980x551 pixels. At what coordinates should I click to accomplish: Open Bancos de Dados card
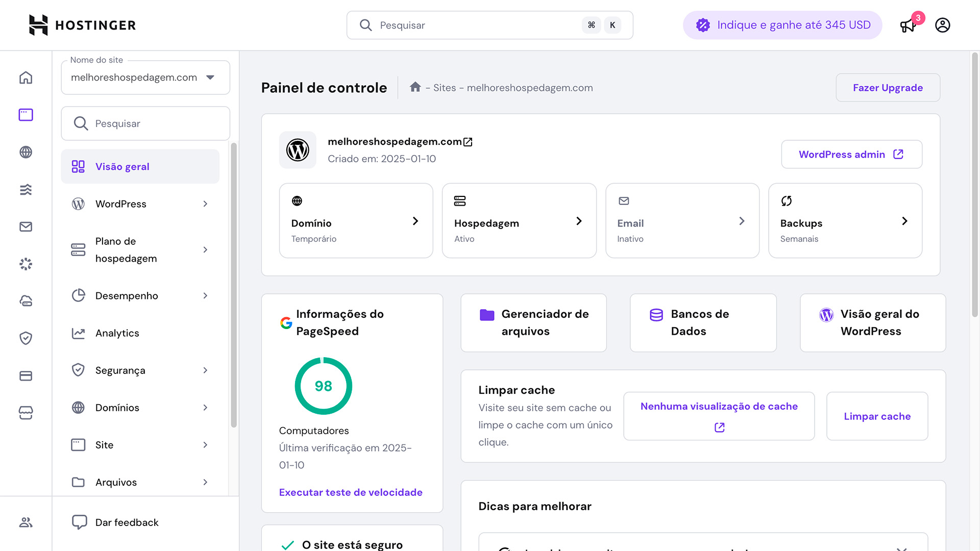(703, 323)
